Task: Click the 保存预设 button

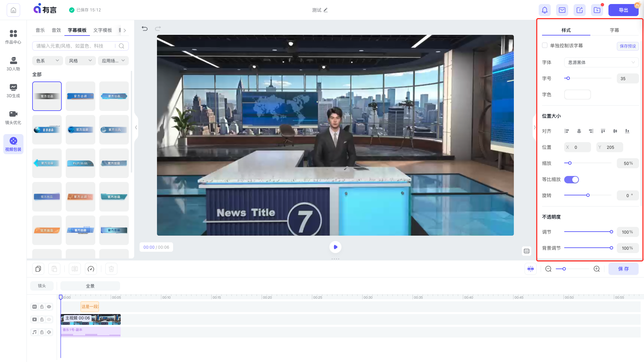Action: point(628,46)
